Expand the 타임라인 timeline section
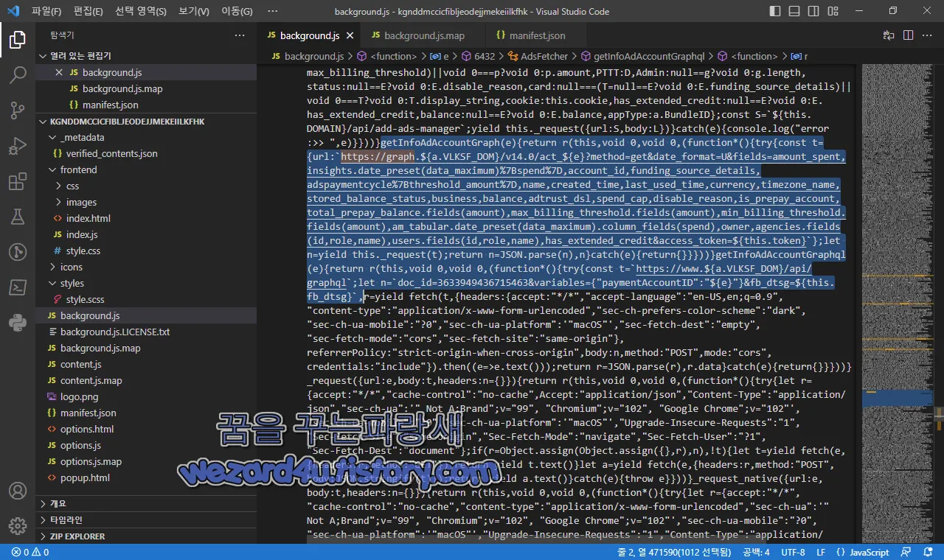Screen dimensions: 944x560 146,520
